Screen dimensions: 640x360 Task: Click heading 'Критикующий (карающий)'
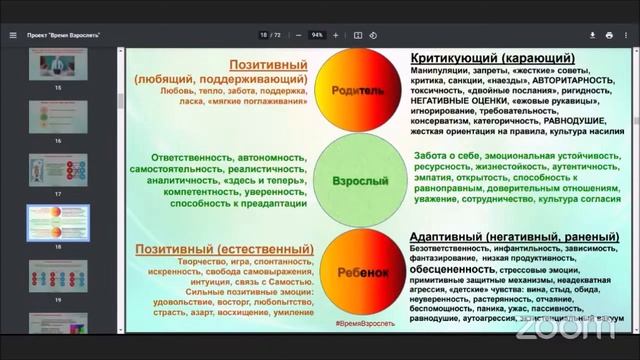[493, 58]
